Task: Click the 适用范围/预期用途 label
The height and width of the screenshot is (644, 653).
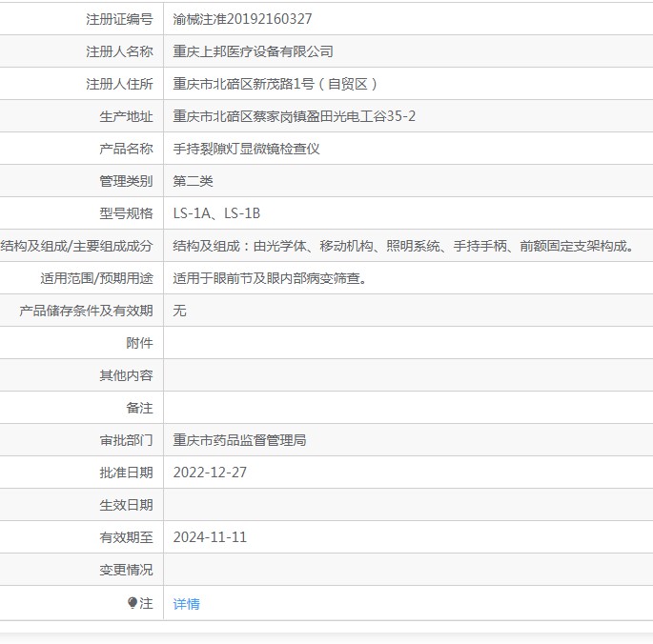Action: 96,278
